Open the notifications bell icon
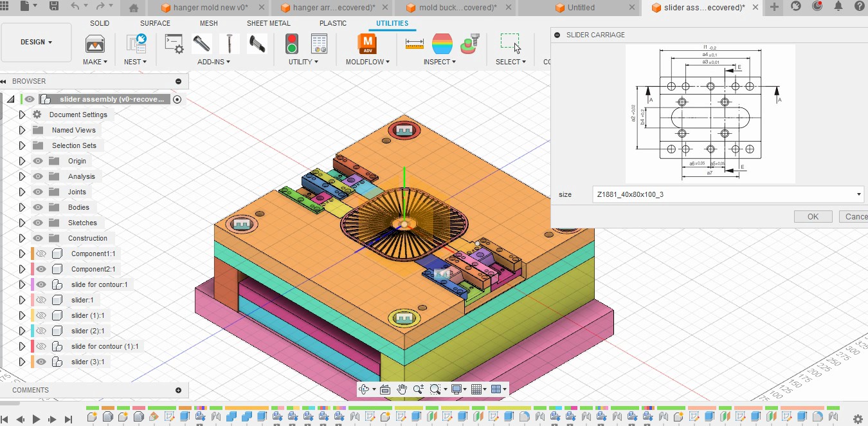868x426 pixels. [x=838, y=6]
